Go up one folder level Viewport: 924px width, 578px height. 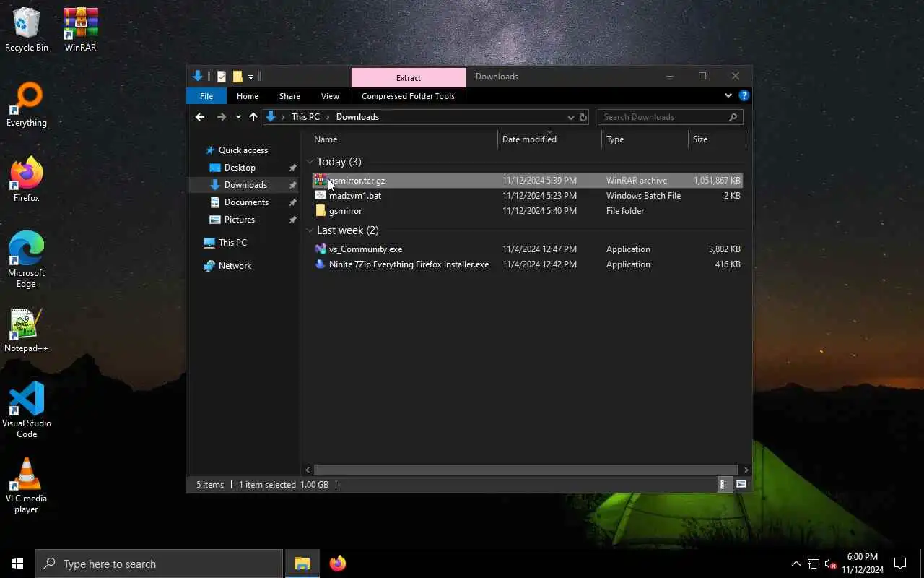253,117
